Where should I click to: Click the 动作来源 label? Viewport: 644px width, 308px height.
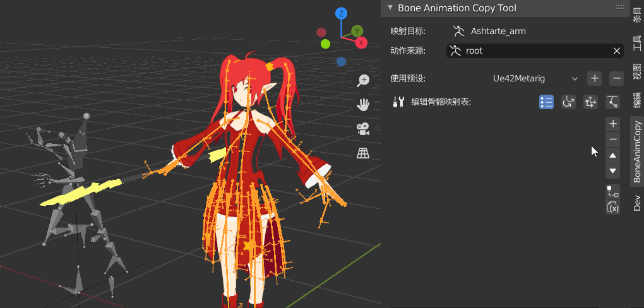(407, 51)
